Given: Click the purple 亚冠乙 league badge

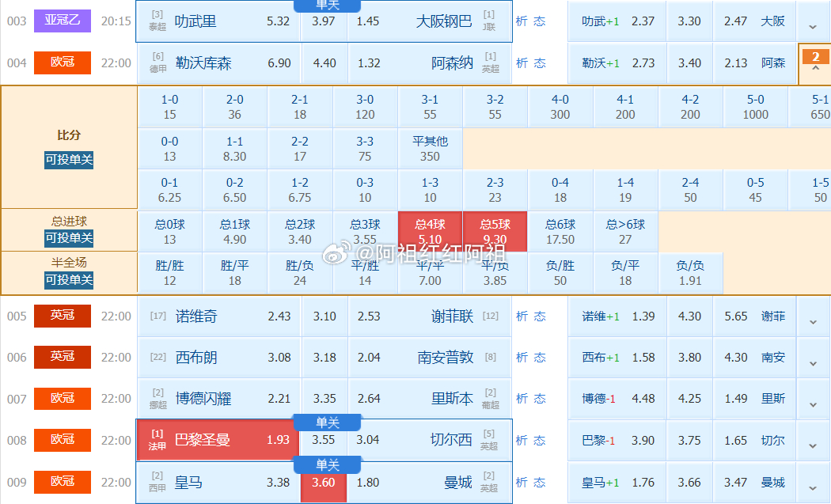Looking at the screenshot, I should pyautogui.click(x=62, y=20).
